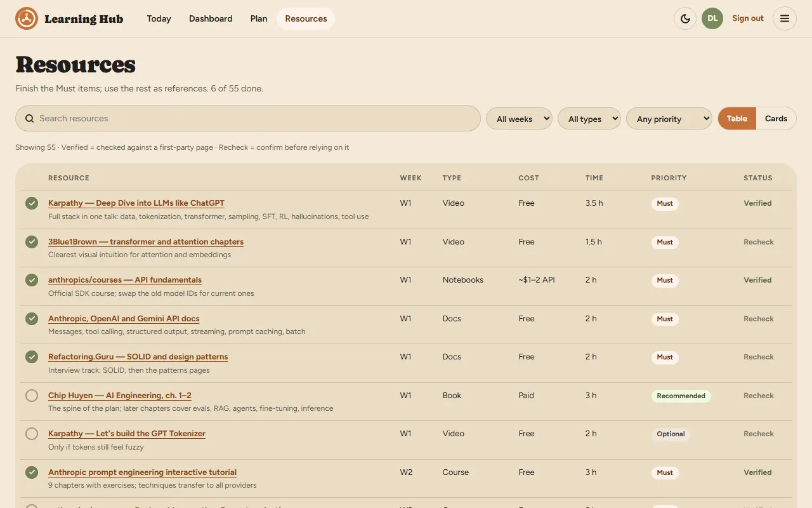812x508 pixels.
Task: Click the TIME column header
Action: coord(594,178)
